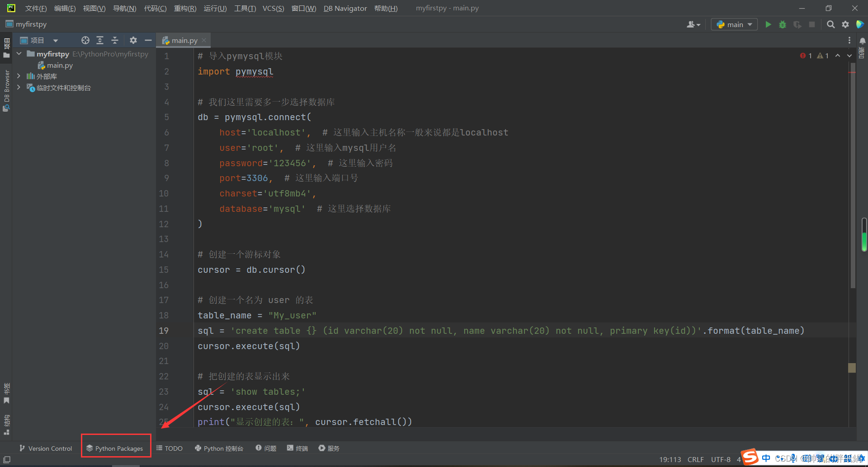Open the Python Packages tool window

(x=114, y=448)
